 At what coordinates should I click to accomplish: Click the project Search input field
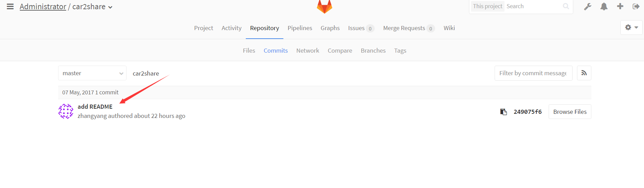pos(533,6)
